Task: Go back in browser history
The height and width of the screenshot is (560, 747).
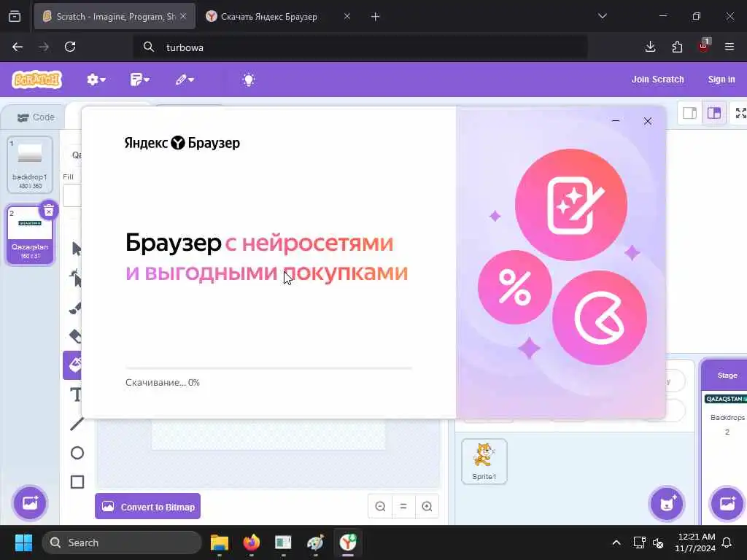Action: click(x=18, y=47)
